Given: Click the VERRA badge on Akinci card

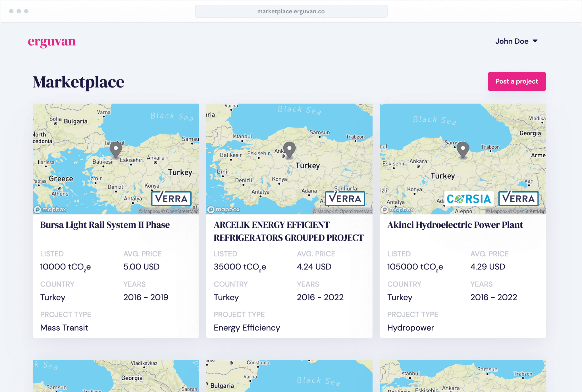Looking at the screenshot, I should [519, 198].
